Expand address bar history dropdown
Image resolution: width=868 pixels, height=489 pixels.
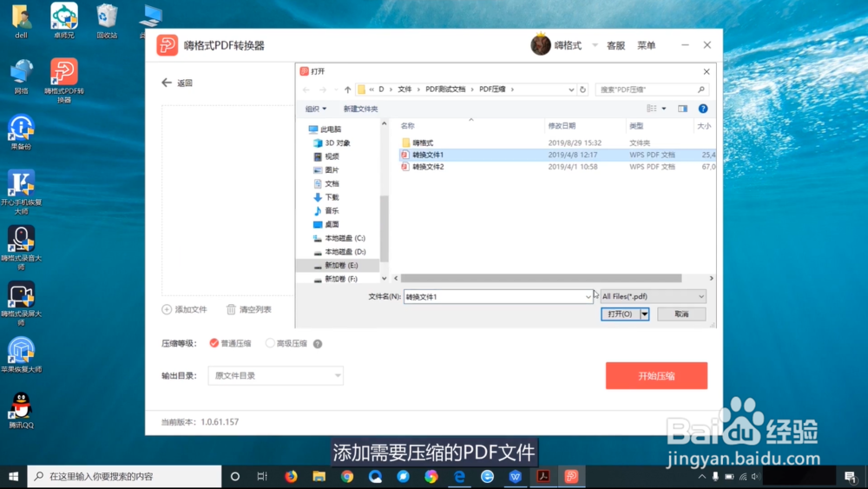[x=571, y=89]
